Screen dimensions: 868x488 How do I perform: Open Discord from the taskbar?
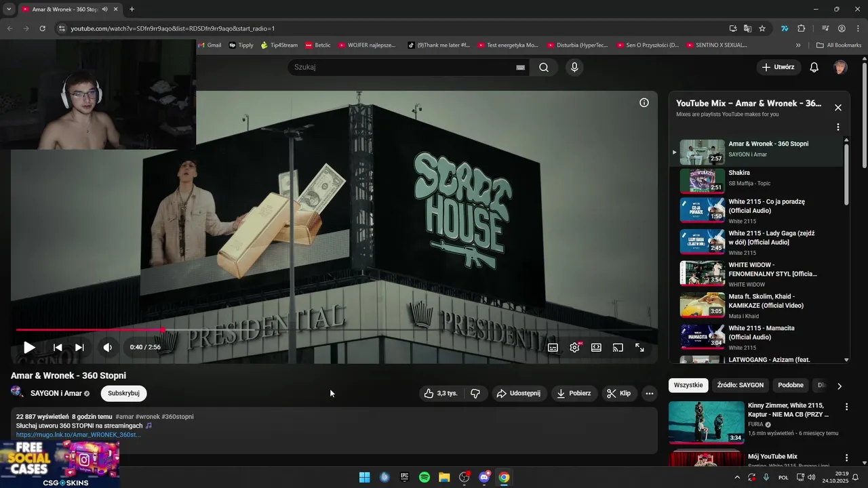pos(484,477)
